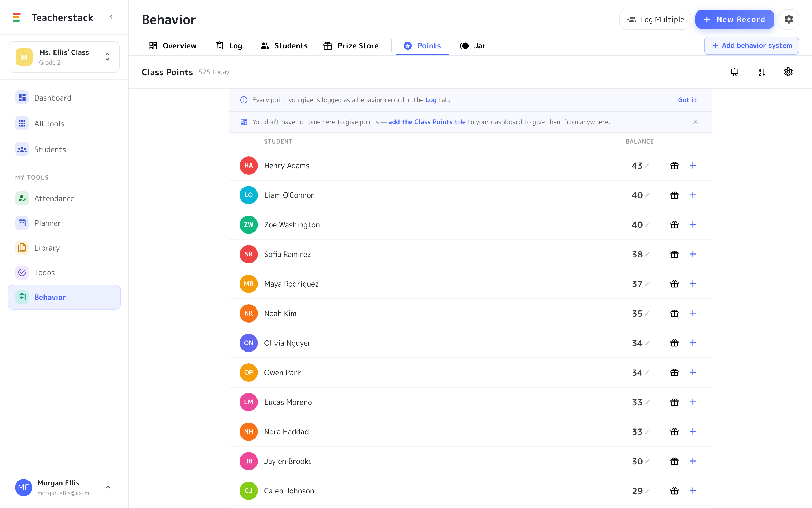Image resolution: width=812 pixels, height=508 pixels.
Task: Click the sort students icon
Action: click(762, 72)
